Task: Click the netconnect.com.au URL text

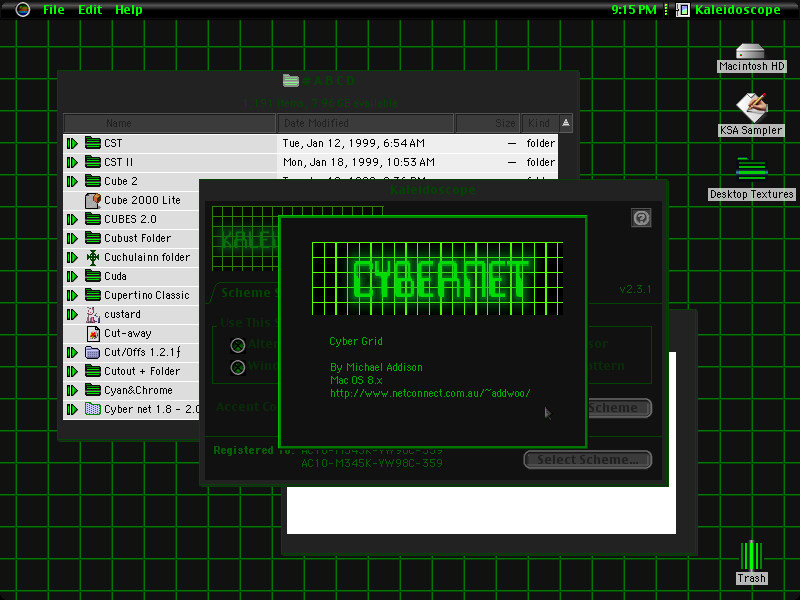Action: click(x=430, y=393)
